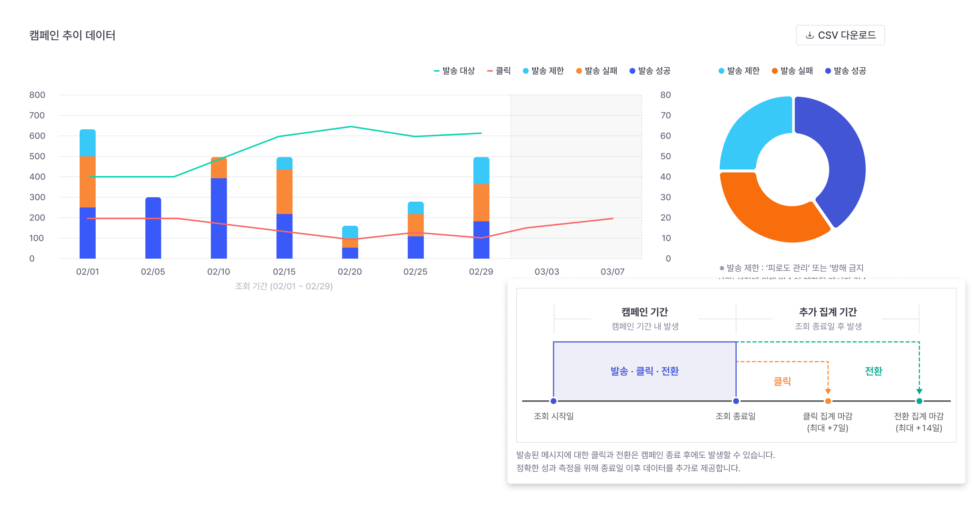Click the 02/05 solid blue bar
Viewport: 980px width, 526px height.
[153, 228]
